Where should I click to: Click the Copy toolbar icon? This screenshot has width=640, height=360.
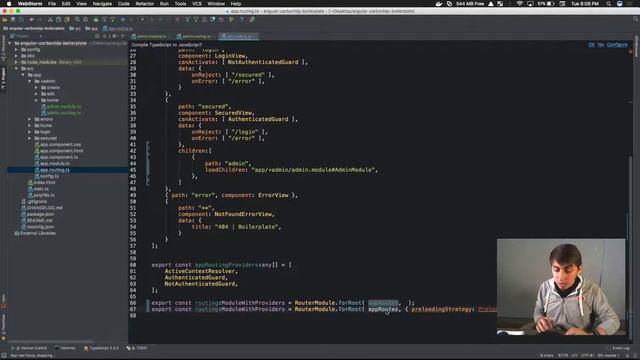pyautogui.click(x=58, y=19)
